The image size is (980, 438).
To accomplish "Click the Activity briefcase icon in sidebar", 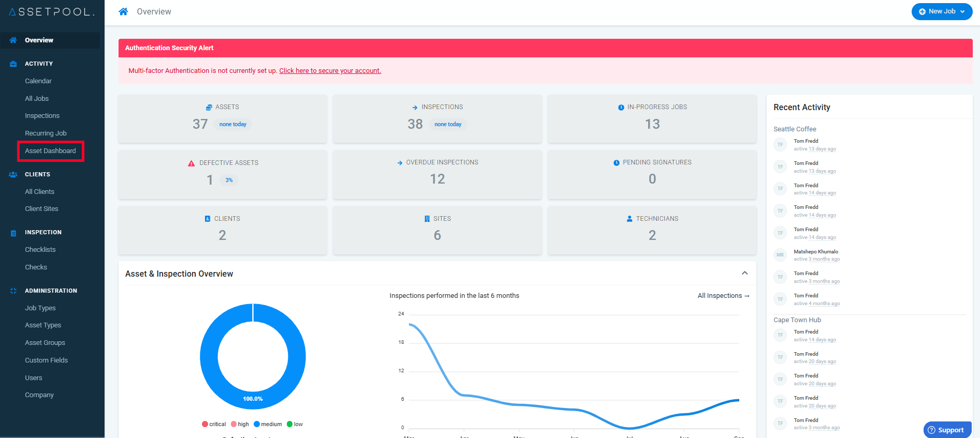I will 13,64.
